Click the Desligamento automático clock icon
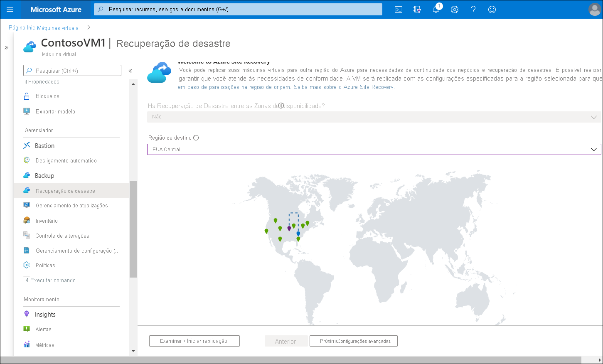603x364 pixels. point(27,160)
